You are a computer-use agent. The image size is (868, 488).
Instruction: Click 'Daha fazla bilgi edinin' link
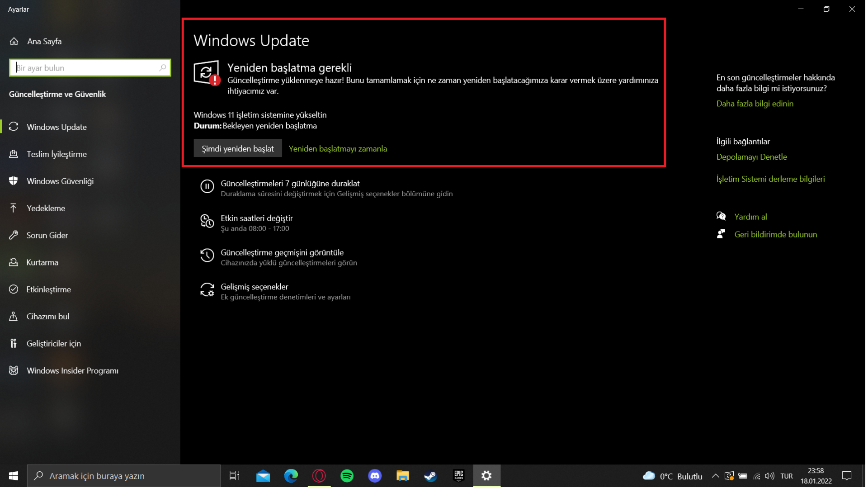click(x=756, y=104)
